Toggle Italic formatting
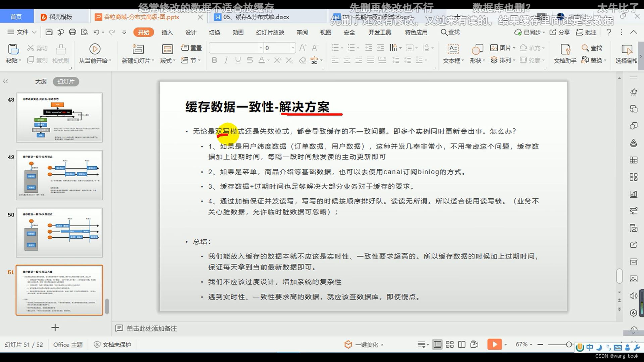This screenshot has height=362, width=644. (226, 60)
